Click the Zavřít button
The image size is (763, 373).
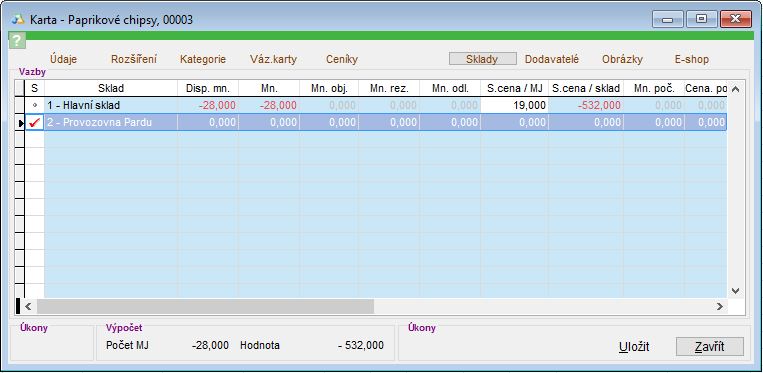[x=709, y=347]
